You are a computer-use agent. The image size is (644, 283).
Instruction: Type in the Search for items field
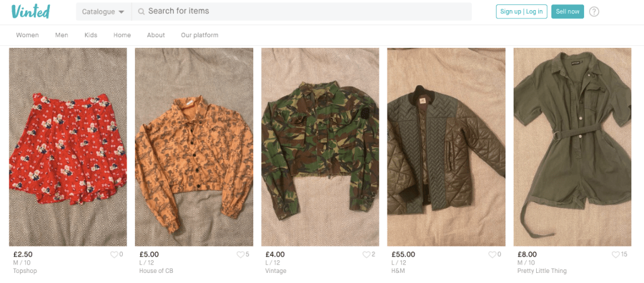click(x=302, y=11)
